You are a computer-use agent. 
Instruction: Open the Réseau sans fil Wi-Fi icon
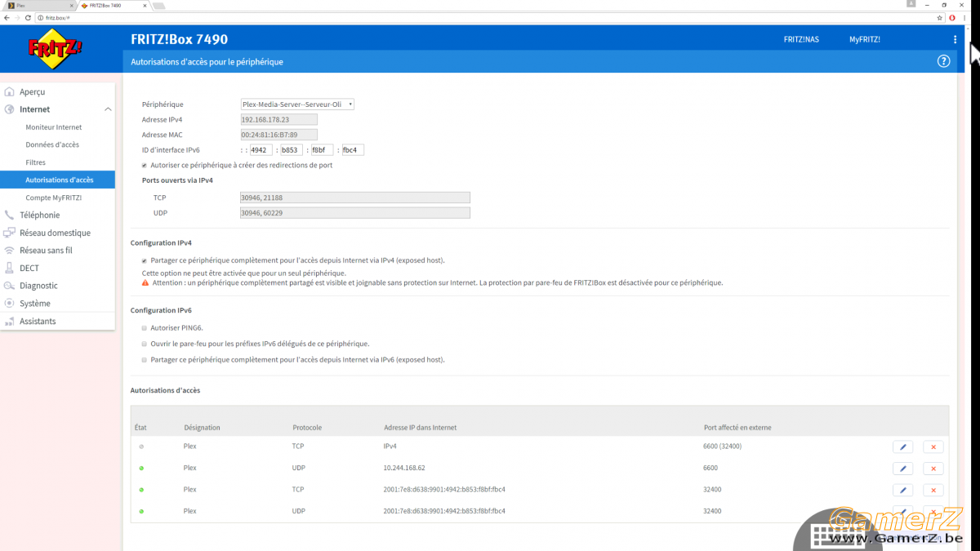click(x=10, y=251)
